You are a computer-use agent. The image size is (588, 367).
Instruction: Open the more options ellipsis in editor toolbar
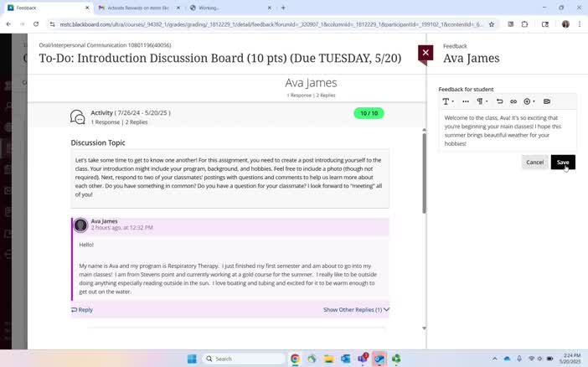(x=466, y=101)
